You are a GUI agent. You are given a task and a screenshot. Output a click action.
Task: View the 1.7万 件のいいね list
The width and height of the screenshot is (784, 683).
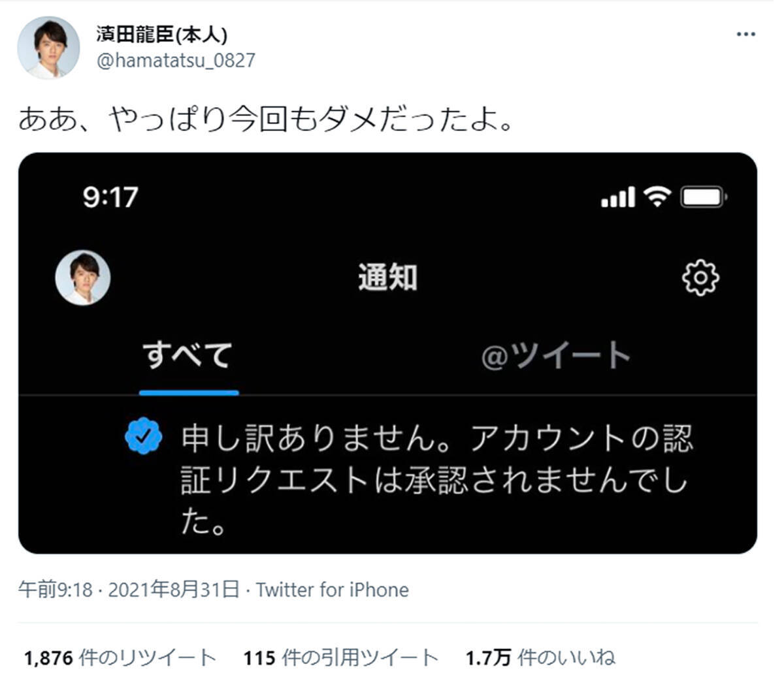pos(540,658)
